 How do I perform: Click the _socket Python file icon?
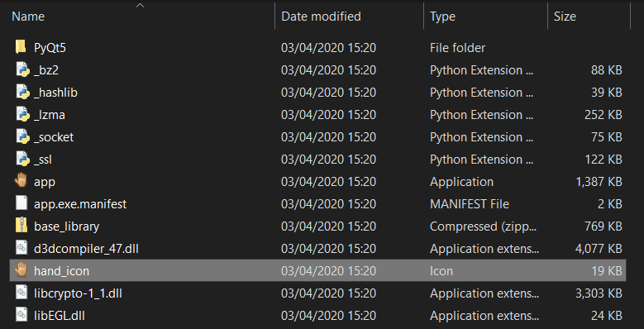click(21, 136)
